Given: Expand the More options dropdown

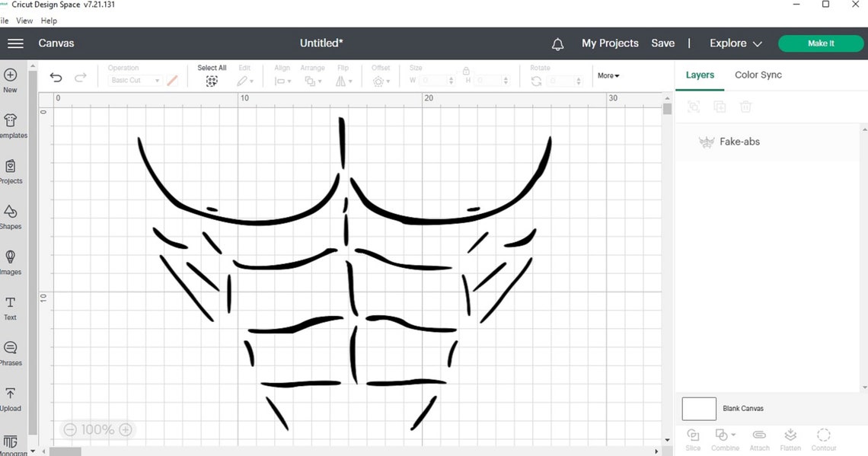Looking at the screenshot, I should pos(608,75).
